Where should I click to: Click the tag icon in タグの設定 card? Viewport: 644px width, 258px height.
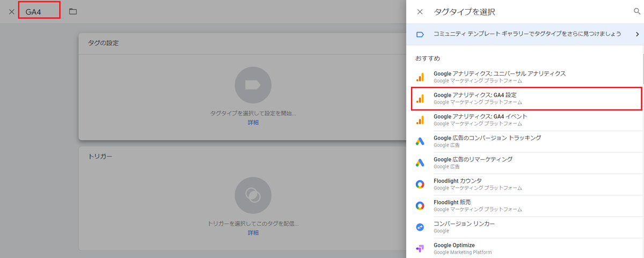pyautogui.click(x=253, y=85)
